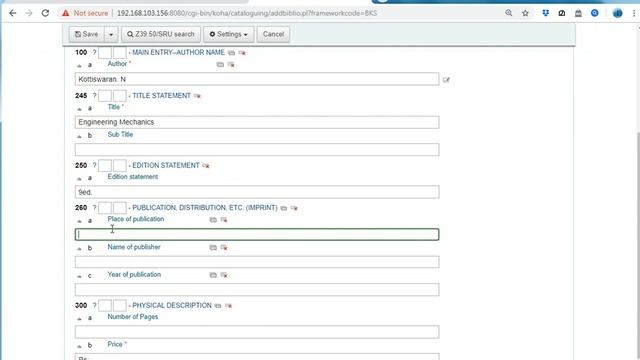Repeat the 300 Physical Description tag
The width and height of the screenshot is (640, 360).
pos(218,306)
